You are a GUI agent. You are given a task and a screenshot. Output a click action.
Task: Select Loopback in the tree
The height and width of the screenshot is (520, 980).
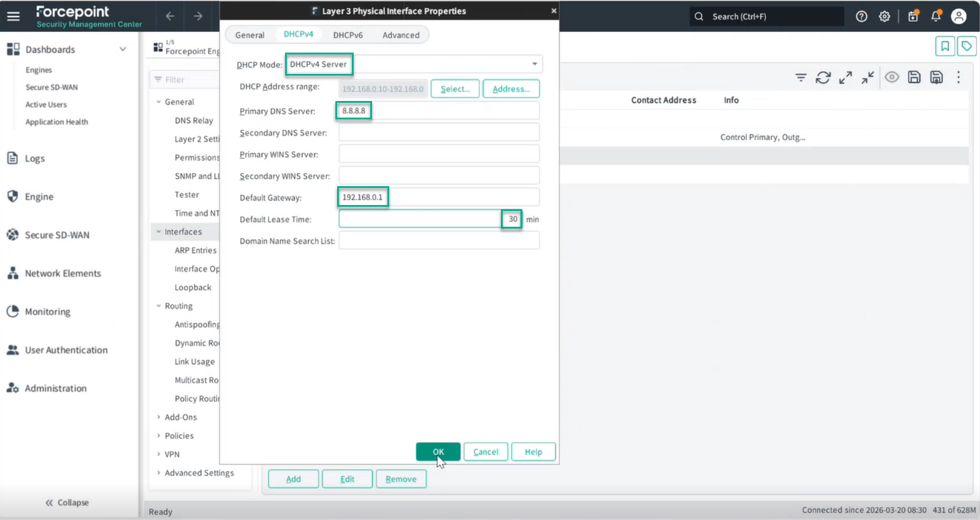pyautogui.click(x=193, y=288)
